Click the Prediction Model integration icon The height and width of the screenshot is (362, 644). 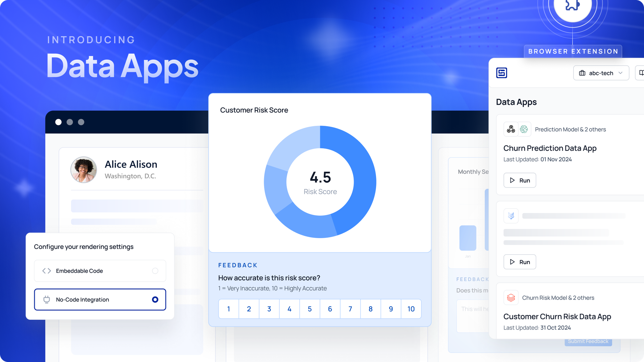(523, 129)
